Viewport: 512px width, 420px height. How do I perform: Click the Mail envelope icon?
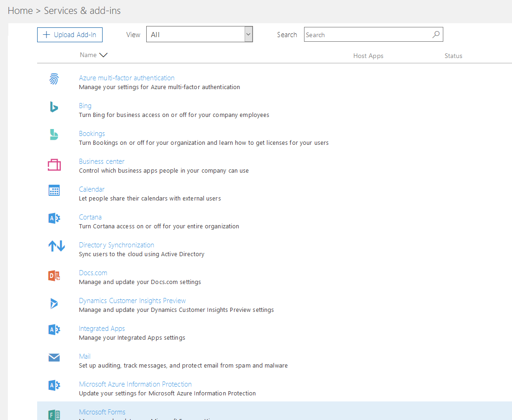[54, 357]
